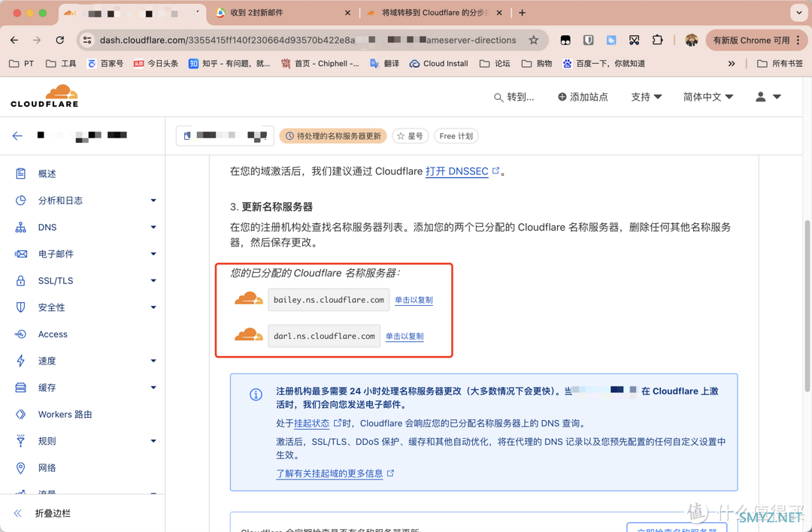The width and height of the screenshot is (812, 532).
Task: Expand 速度 dropdown arrow
Action: (153, 361)
